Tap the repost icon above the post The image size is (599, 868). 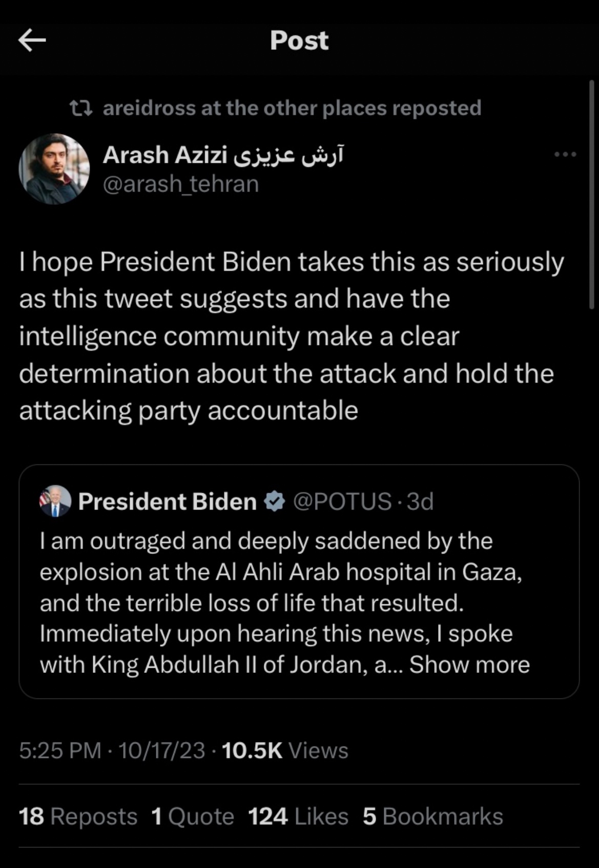coord(81,108)
